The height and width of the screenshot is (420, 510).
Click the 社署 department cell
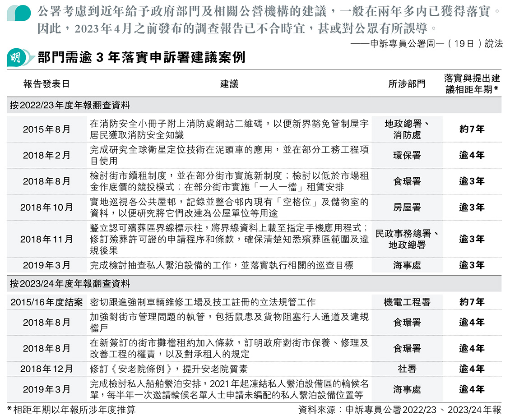406,369
